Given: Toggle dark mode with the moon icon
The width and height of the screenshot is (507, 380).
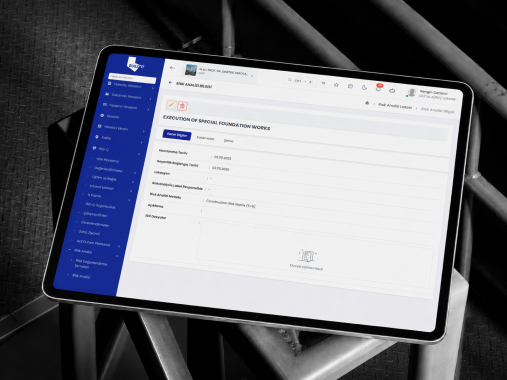Looking at the screenshot, I should [364, 87].
